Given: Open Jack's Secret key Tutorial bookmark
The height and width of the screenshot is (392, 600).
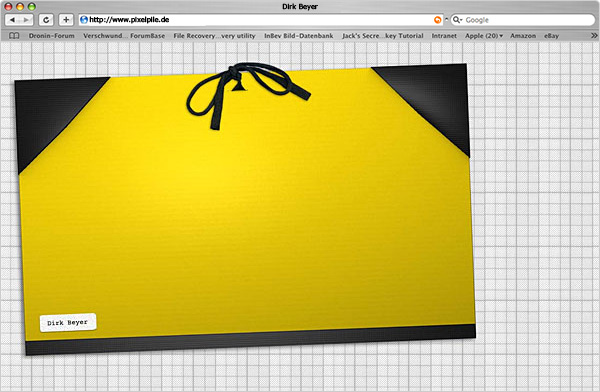Looking at the screenshot, I should [x=383, y=36].
